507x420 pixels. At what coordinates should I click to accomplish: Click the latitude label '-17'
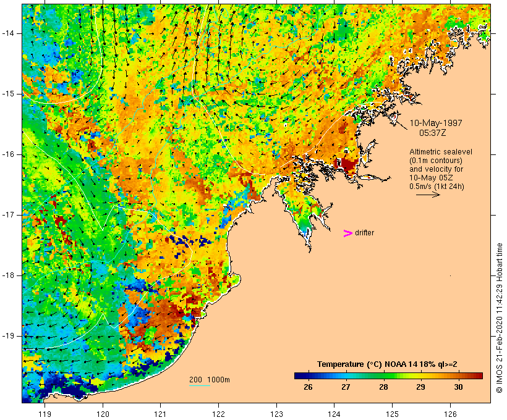click(x=7, y=215)
